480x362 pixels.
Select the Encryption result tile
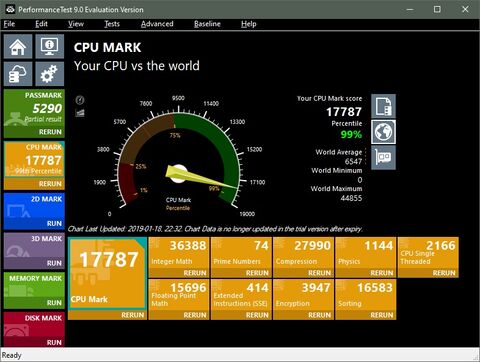coord(303,295)
